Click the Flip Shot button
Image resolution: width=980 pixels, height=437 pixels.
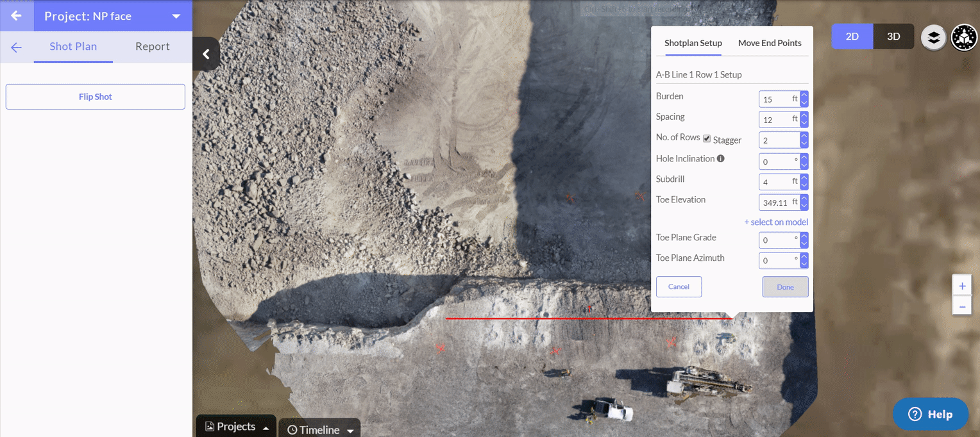[96, 97]
